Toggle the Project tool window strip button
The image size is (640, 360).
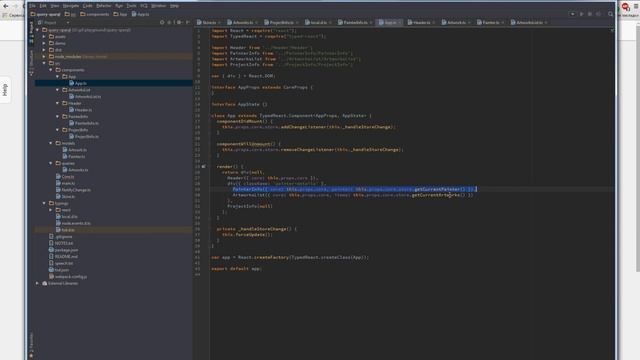[31, 33]
